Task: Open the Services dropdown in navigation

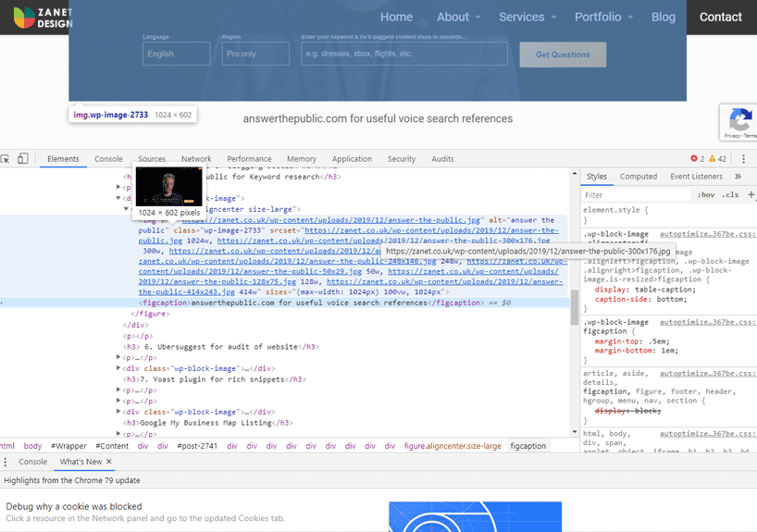Action: tap(527, 17)
